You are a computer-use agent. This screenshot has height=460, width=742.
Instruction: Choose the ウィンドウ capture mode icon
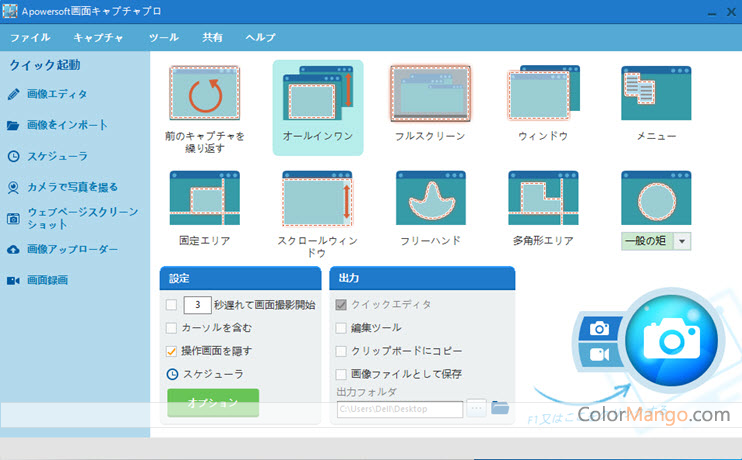coord(543,94)
